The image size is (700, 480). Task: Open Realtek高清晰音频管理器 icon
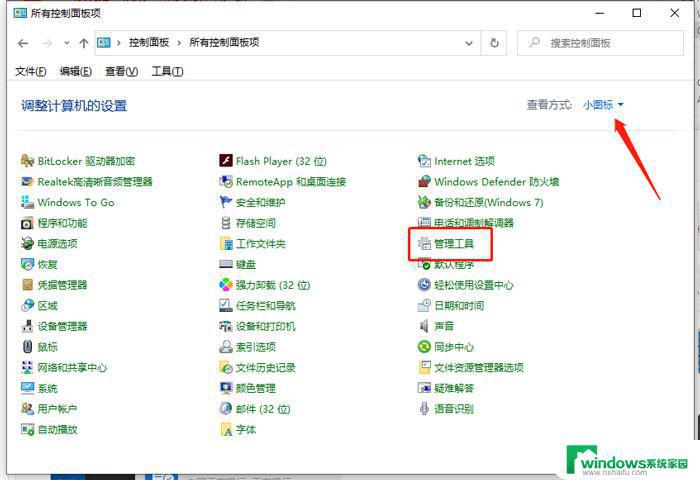click(27, 182)
